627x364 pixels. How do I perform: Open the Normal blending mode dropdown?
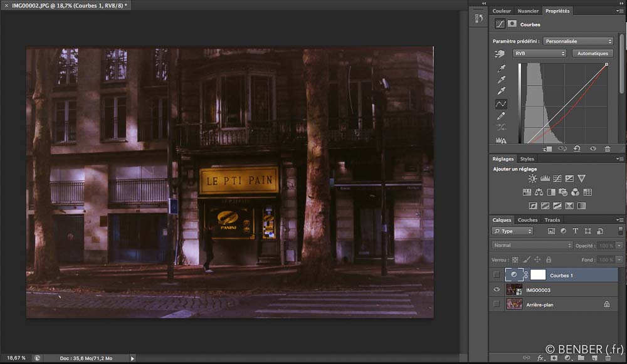point(531,246)
